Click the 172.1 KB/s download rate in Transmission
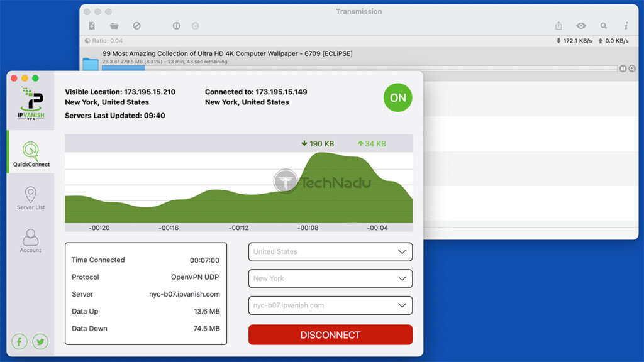Viewport: 644px width, 362px height. click(x=574, y=41)
